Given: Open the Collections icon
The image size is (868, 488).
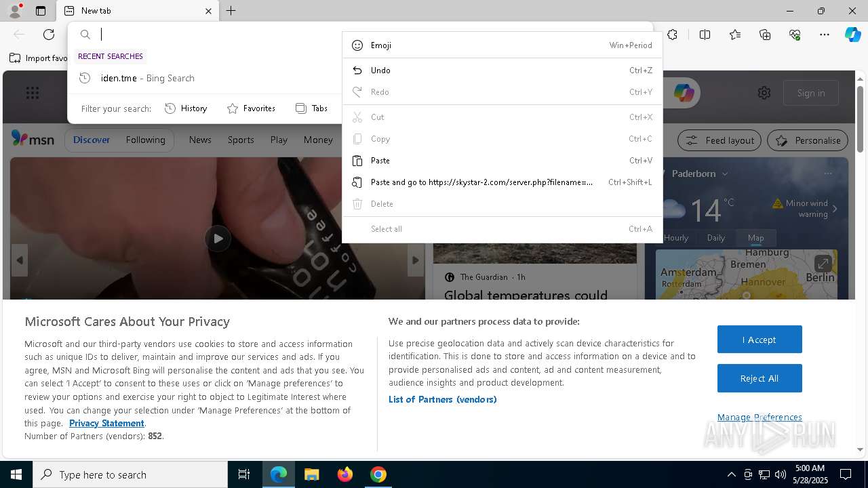Looking at the screenshot, I should click(x=765, y=35).
